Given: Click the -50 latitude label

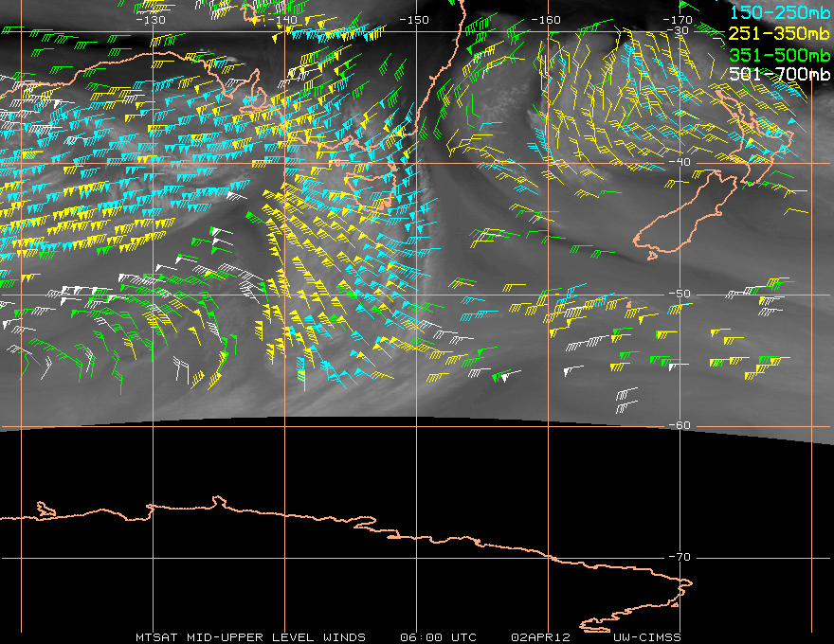Looking at the screenshot, I should click(x=680, y=294).
